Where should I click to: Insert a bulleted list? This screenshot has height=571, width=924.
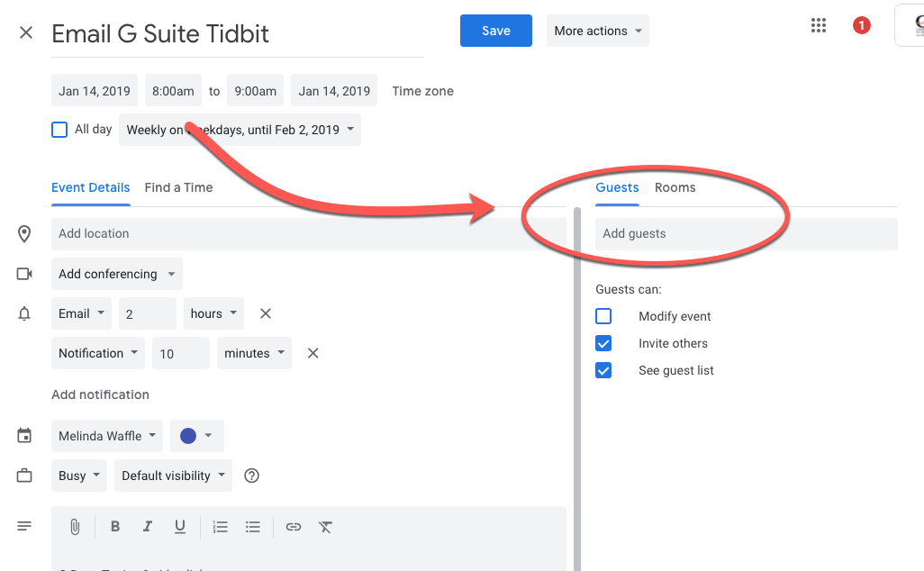(253, 527)
